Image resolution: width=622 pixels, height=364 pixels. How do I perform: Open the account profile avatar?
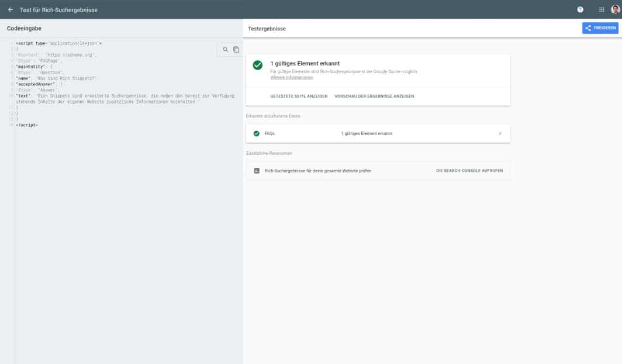pos(615,9)
